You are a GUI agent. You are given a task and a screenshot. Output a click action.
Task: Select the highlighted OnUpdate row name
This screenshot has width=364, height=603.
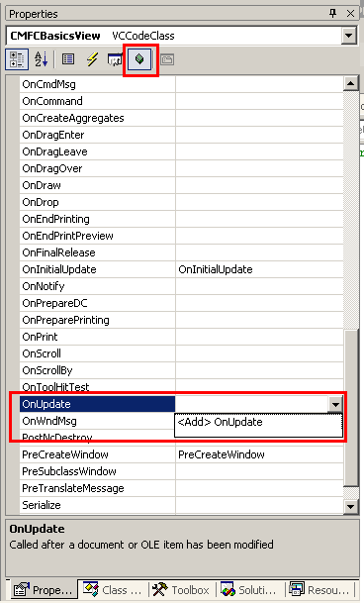click(98, 404)
